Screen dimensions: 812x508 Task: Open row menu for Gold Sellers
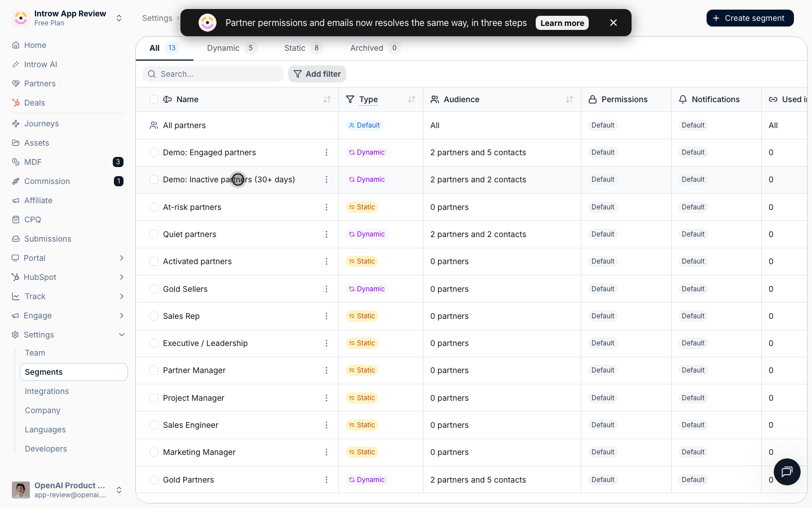tap(326, 289)
